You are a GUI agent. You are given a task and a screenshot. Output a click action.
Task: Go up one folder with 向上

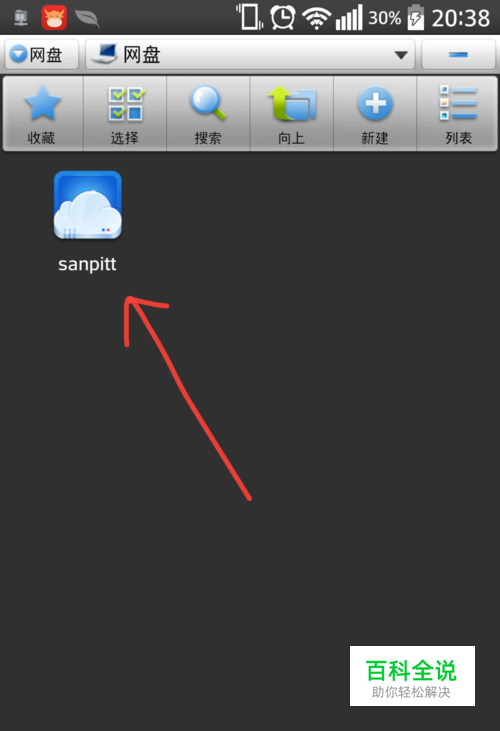tap(292, 114)
